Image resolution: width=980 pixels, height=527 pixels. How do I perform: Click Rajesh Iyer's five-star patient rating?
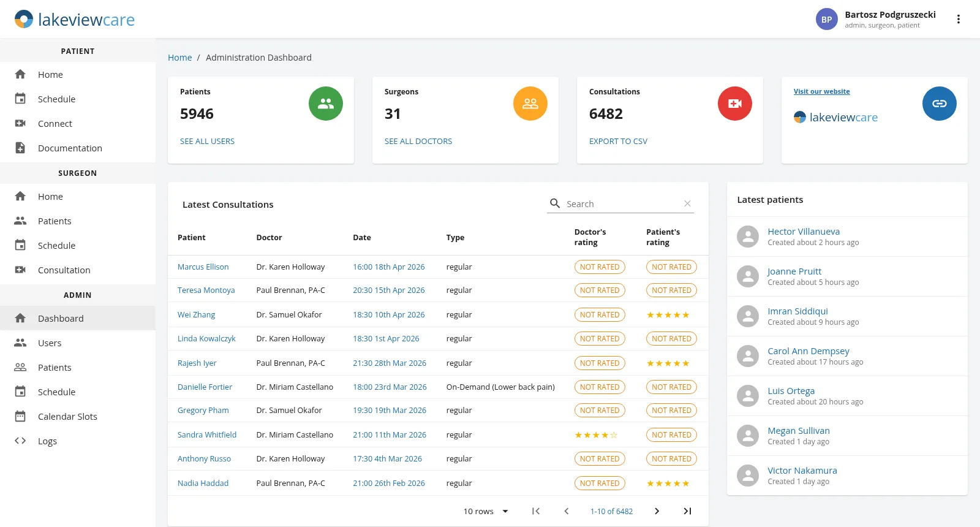tap(668, 363)
